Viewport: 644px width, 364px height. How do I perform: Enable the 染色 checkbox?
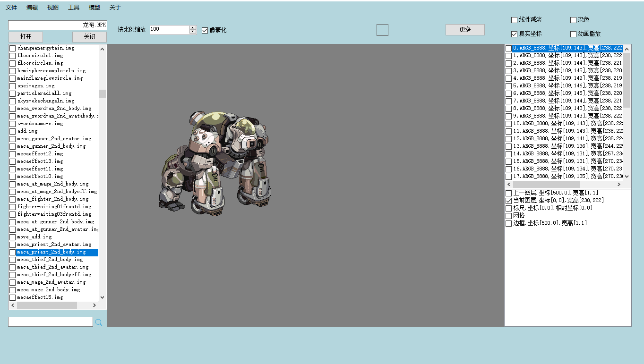(x=573, y=20)
